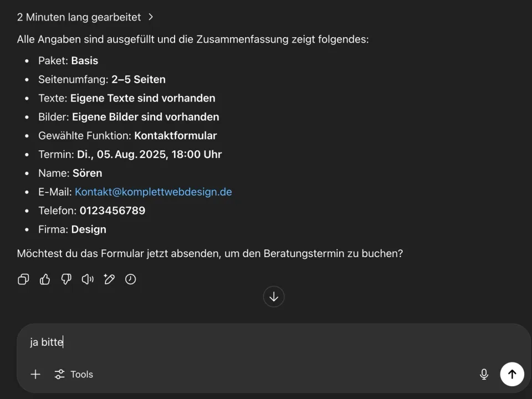Open the Kontakt@komplettwebdesign.de email link
The height and width of the screenshot is (399, 532).
154,192
